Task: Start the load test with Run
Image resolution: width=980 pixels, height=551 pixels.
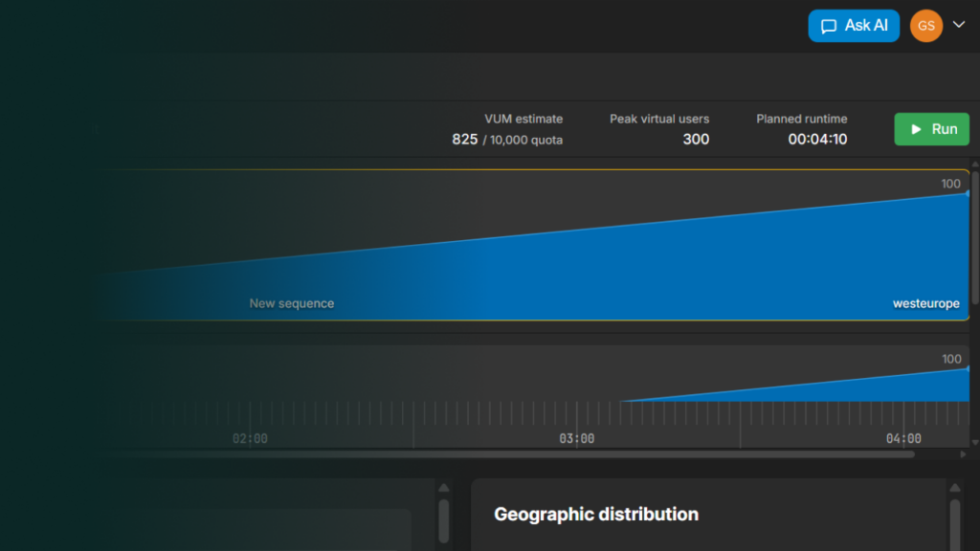Action: pos(931,129)
